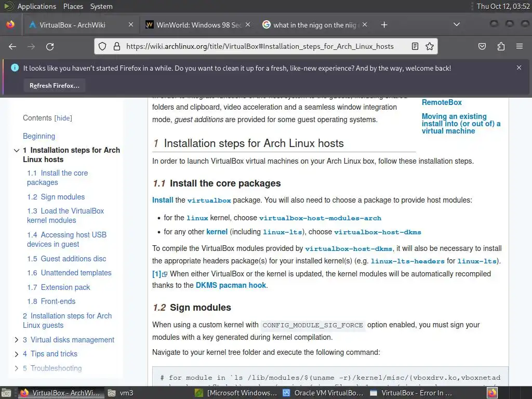Image resolution: width=532 pixels, height=399 pixels.
Task: Open the Places menu
Action: coord(73,6)
